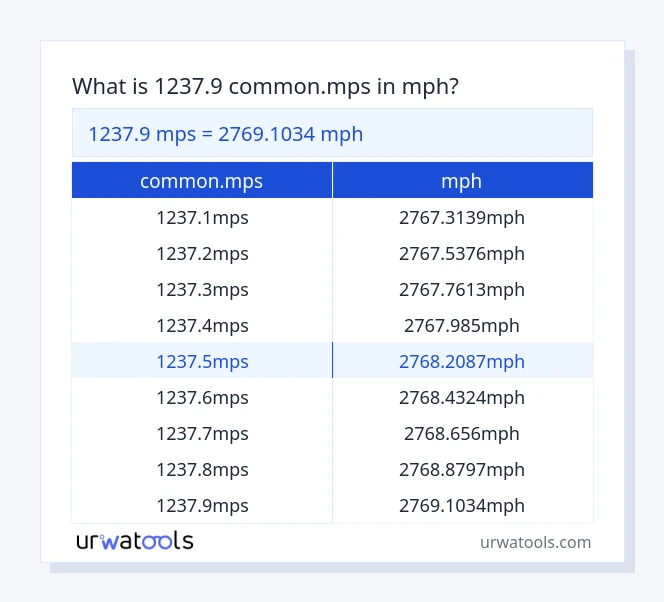Select the 1237.1mps table cell
The height and width of the screenshot is (602, 664).
click(x=202, y=217)
